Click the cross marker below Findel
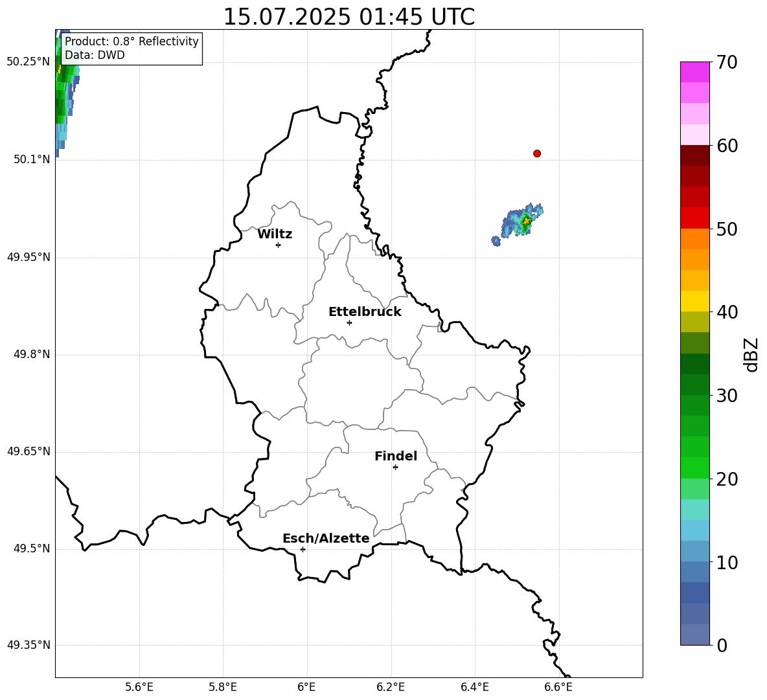The image size is (767, 700). 395,468
